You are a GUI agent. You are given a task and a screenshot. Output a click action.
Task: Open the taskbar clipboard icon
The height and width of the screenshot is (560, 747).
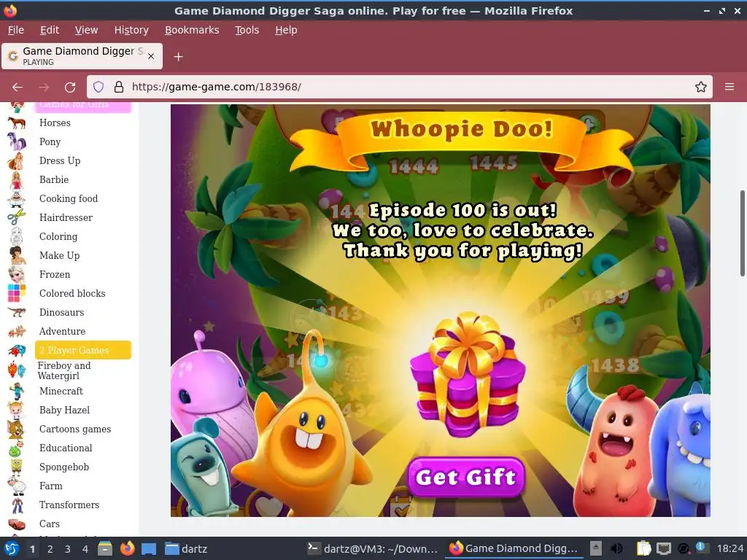643,548
